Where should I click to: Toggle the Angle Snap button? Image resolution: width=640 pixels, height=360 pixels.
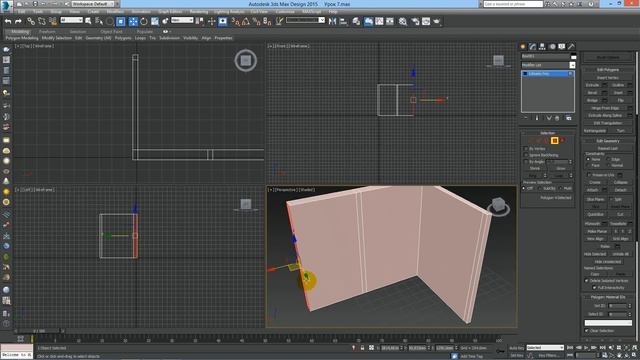(x=246, y=21)
